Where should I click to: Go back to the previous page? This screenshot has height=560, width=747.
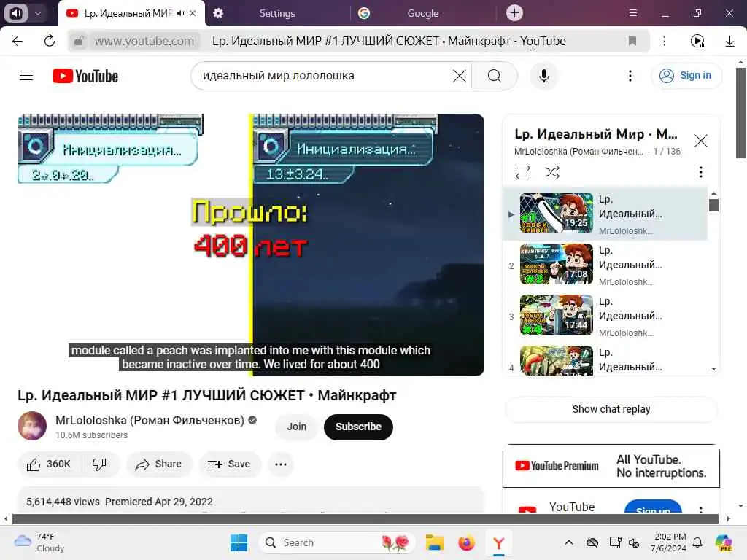click(18, 42)
